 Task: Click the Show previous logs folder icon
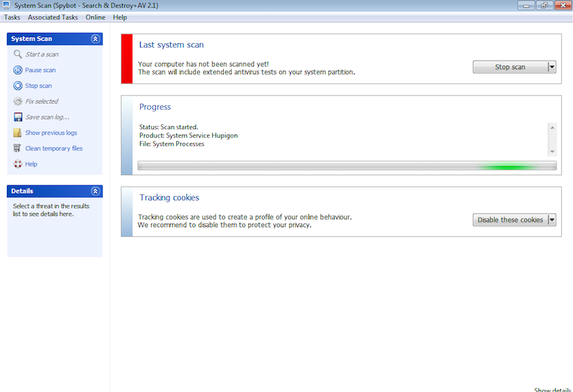pyautogui.click(x=17, y=132)
